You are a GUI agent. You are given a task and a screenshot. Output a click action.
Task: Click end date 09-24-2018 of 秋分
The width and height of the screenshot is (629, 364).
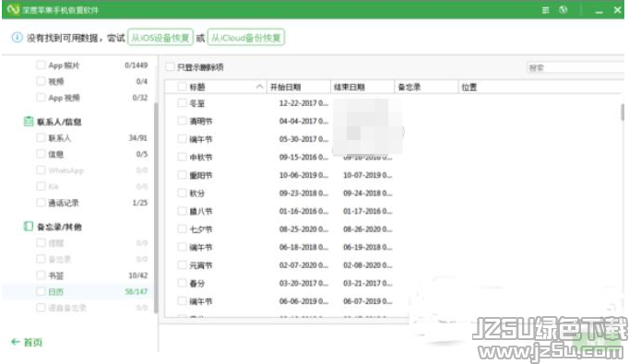(x=367, y=193)
